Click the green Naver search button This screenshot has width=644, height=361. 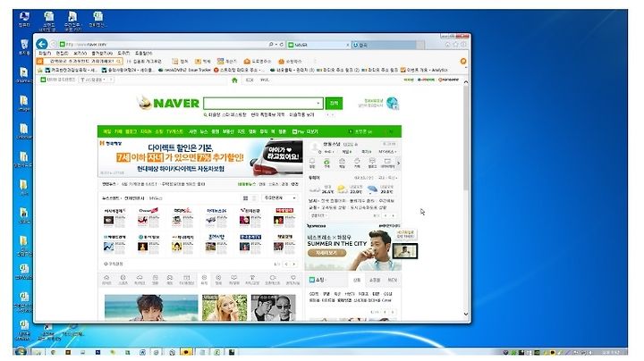(x=334, y=103)
